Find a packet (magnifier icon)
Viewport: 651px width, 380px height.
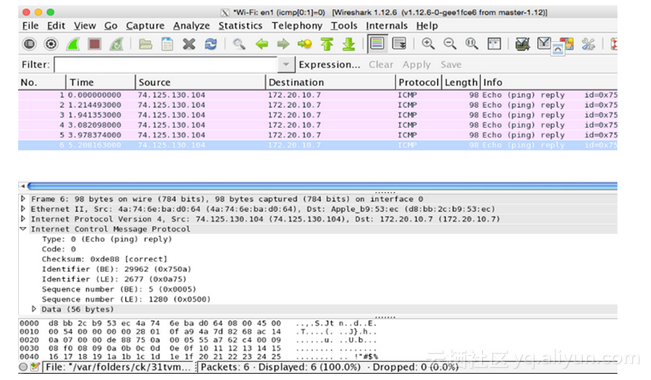pyautogui.click(x=239, y=44)
